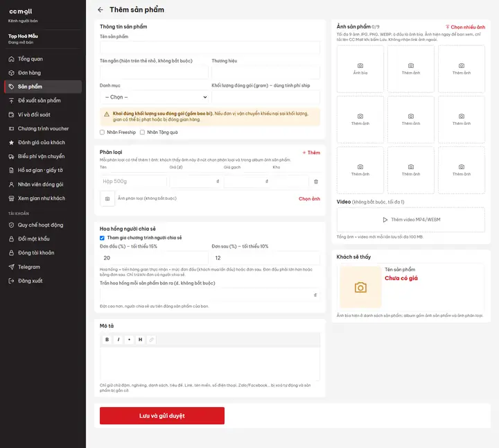Click Thêm video MP4/WEBM upload area
The width and height of the screenshot is (499, 448).
click(411, 220)
